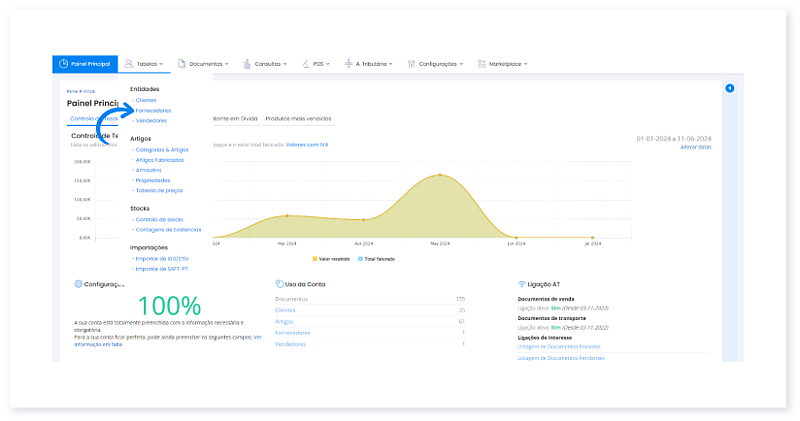This screenshot has height=421, width=800.
Task: Click the Configurações sliders icon
Action: 411,64
